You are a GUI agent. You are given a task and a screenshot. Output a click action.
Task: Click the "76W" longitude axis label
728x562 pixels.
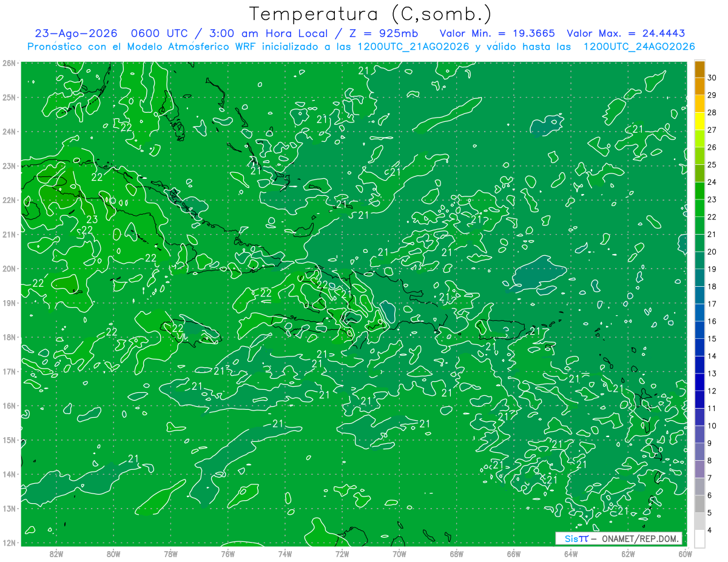pyautogui.click(x=227, y=554)
